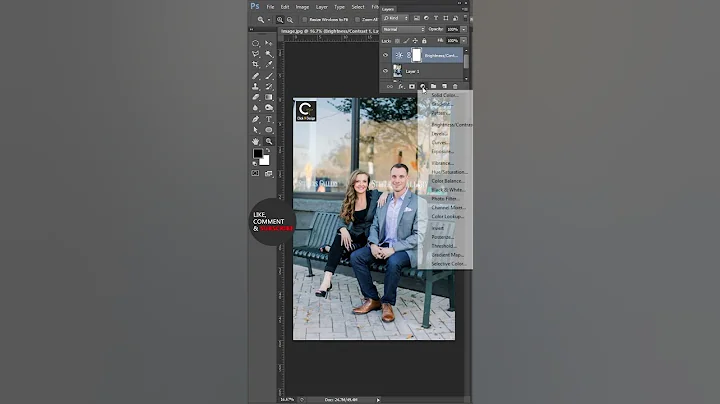The height and width of the screenshot is (404, 720).
Task: Open the status bar info arrow
Action: click(x=378, y=400)
